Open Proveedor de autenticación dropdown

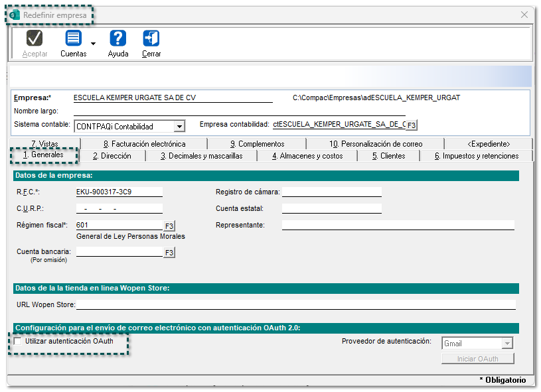(x=507, y=344)
